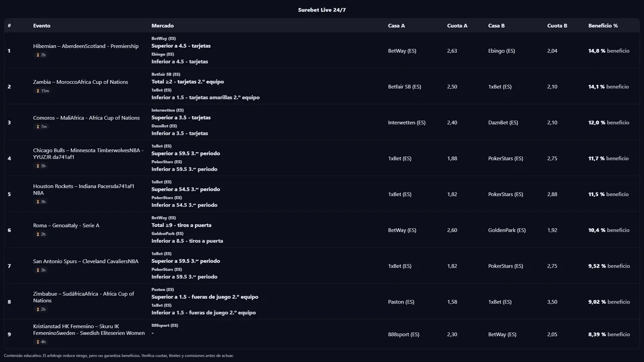Select BetWay (ES) in Casa A, row 1
Viewport: 644px width, 362px height.
pos(402,51)
